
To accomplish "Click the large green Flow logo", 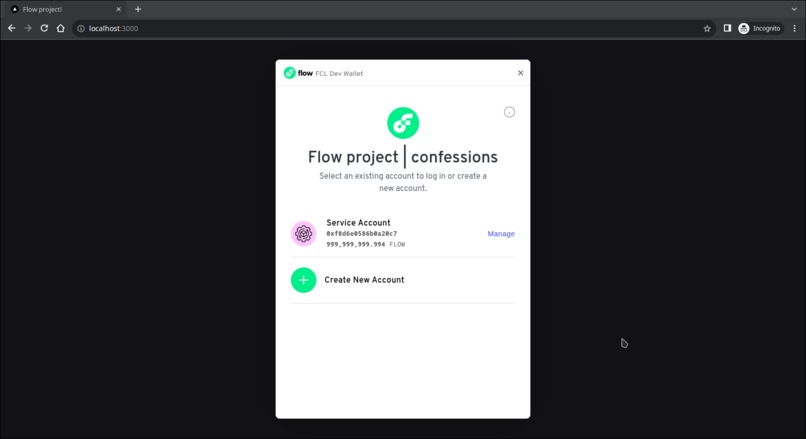I will pos(403,123).
